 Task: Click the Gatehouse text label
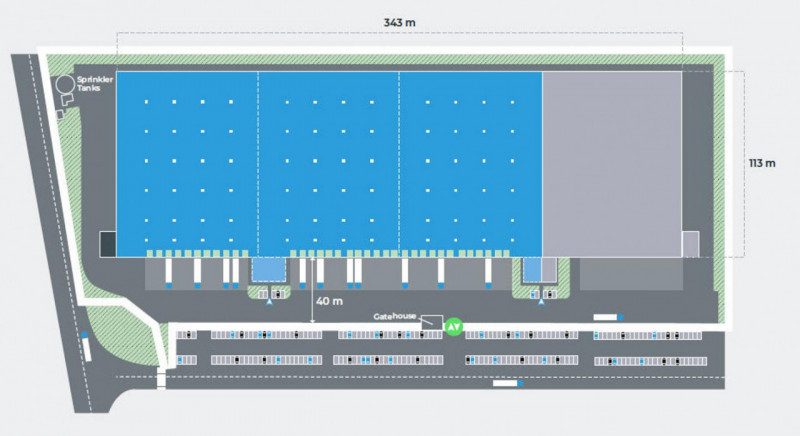click(x=395, y=316)
